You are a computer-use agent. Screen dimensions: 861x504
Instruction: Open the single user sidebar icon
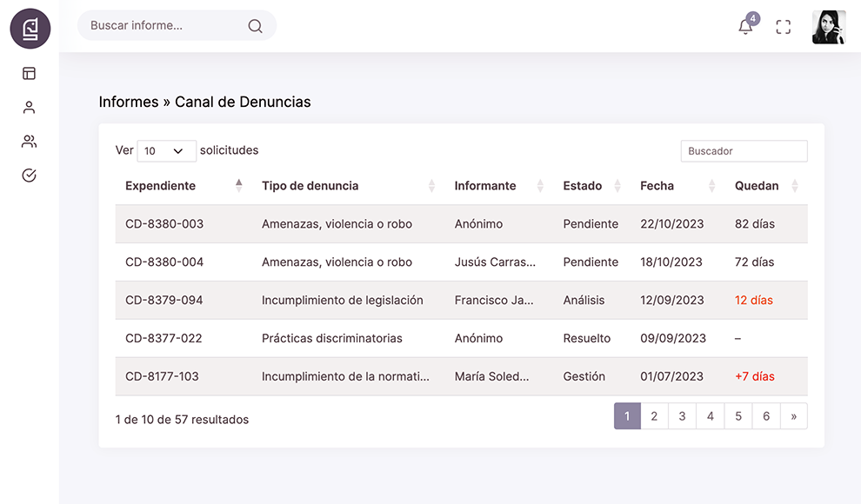pos(29,108)
